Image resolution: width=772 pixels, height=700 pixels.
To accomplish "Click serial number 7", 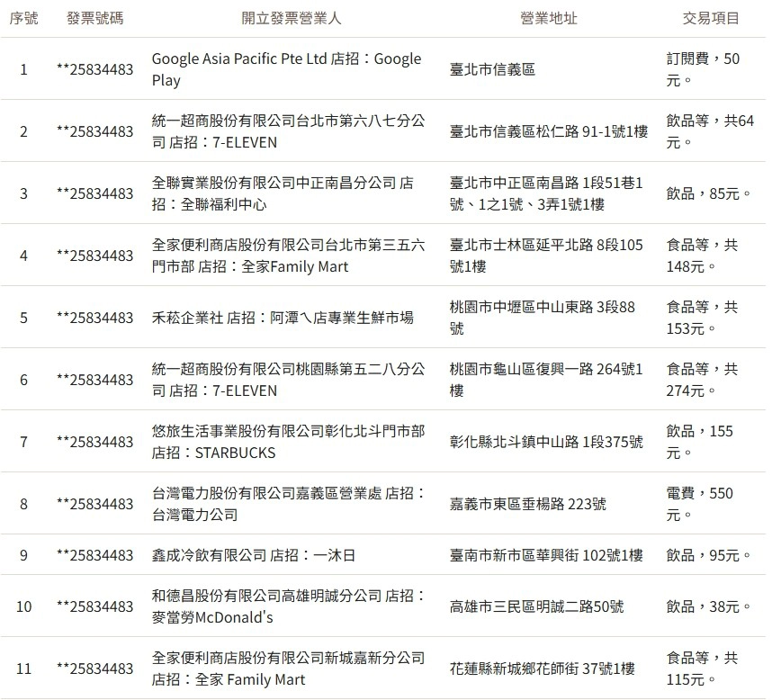I will [x=23, y=442].
